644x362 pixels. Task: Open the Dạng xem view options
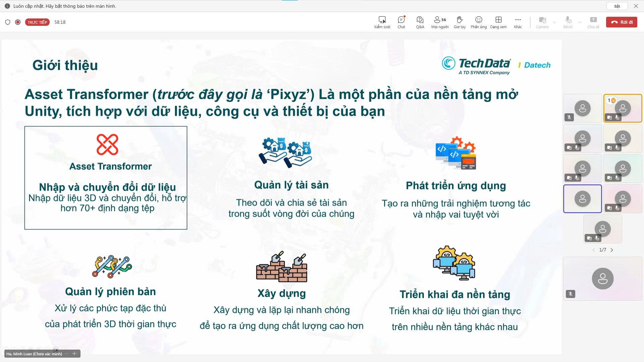pyautogui.click(x=498, y=22)
